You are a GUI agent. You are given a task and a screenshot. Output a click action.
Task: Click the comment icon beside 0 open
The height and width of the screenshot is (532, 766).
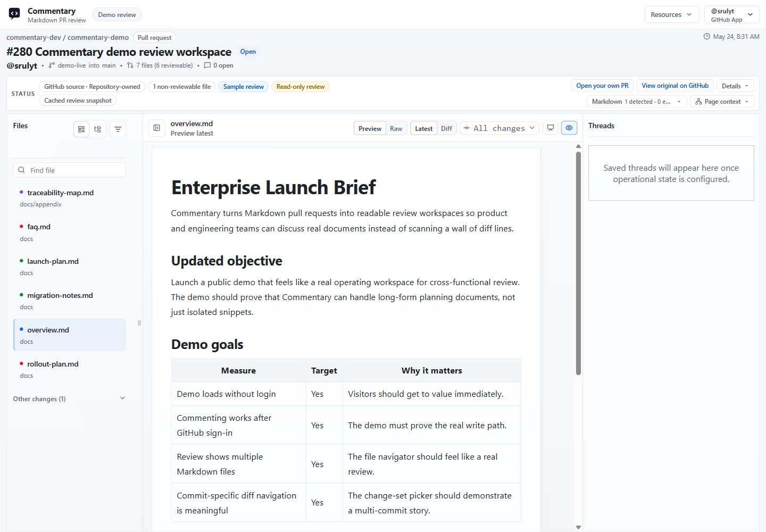[207, 65]
